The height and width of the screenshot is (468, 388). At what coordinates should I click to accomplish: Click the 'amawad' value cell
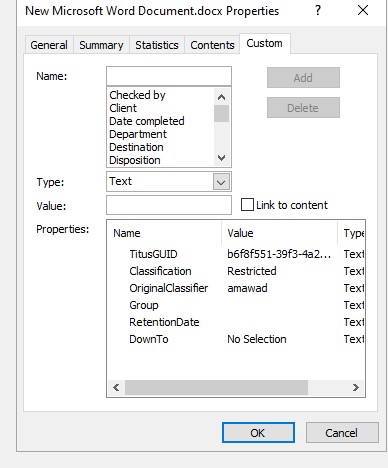[x=247, y=288]
